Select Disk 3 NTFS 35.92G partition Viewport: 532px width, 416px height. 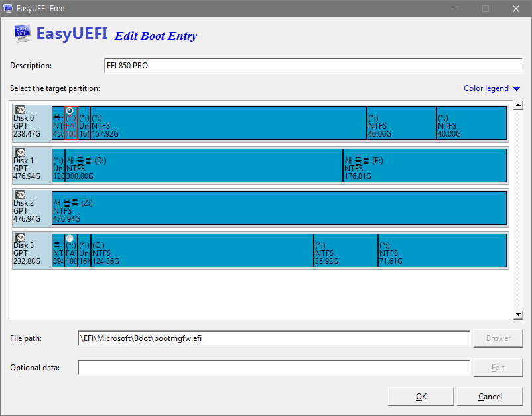click(x=346, y=250)
